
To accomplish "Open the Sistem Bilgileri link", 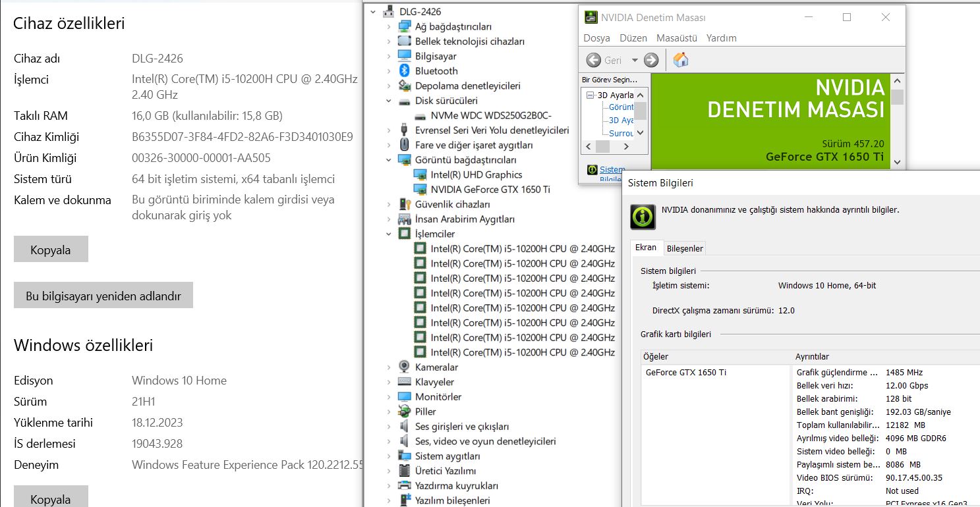I will click(612, 174).
